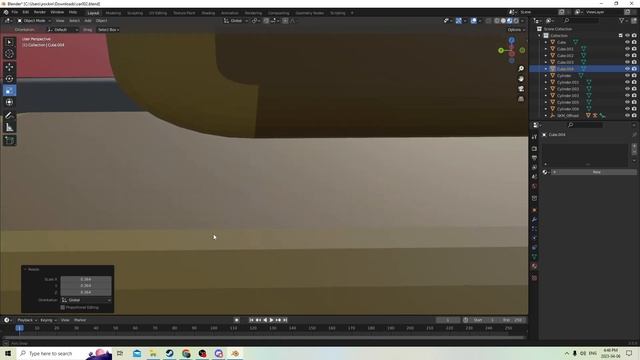Toggle eye icon for Cube.004 row
640x360 pixels.
(x=627, y=69)
